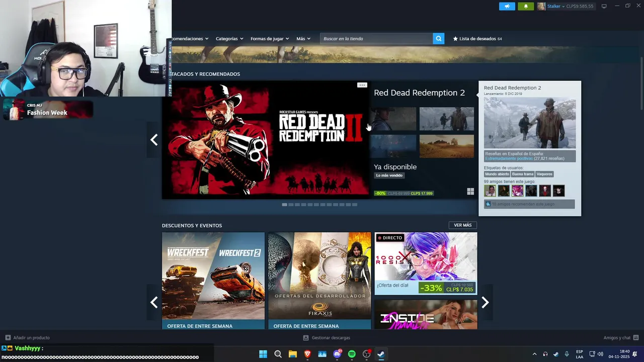Focus the 'Buscar en la tienda' search field
This screenshot has width=644, height=362.
(x=376, y=39)
